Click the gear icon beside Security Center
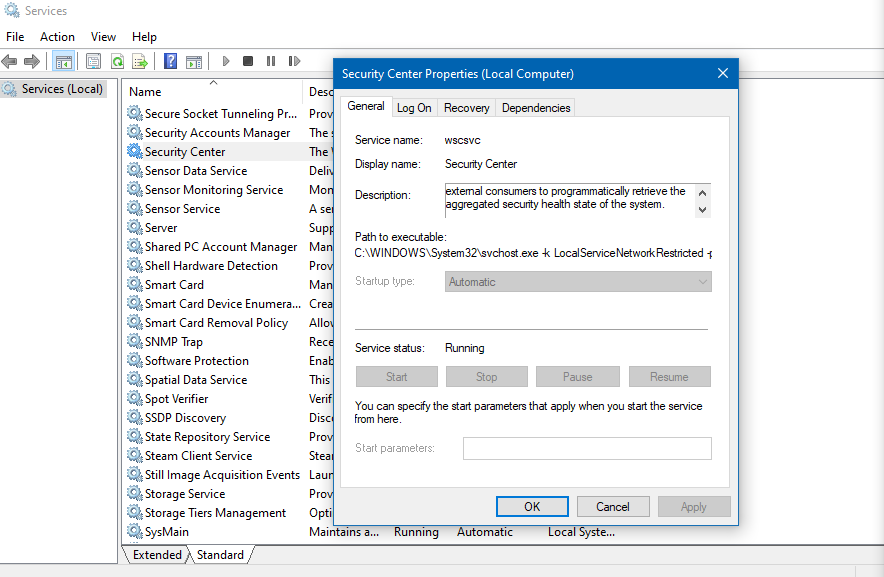Image resolution: width=884 pixels, height=577 pixels. [x=135, y=151]
